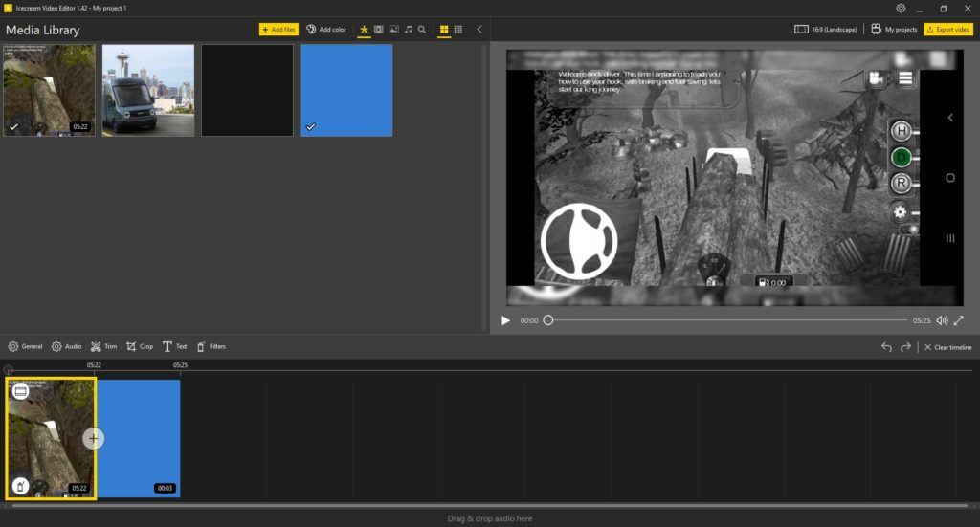Redo the last action
Screen dimensions: 980x527
pos(905,347)
